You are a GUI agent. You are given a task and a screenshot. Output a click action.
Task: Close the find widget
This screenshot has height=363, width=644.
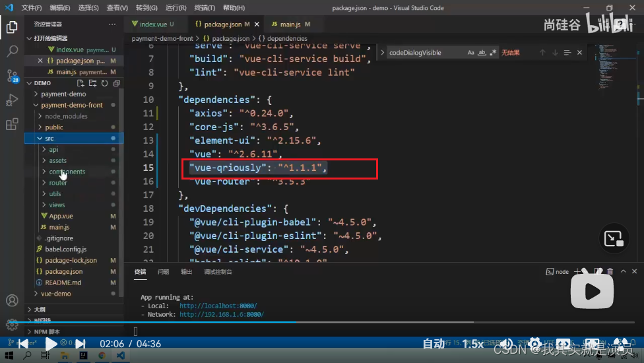point(579,53)
